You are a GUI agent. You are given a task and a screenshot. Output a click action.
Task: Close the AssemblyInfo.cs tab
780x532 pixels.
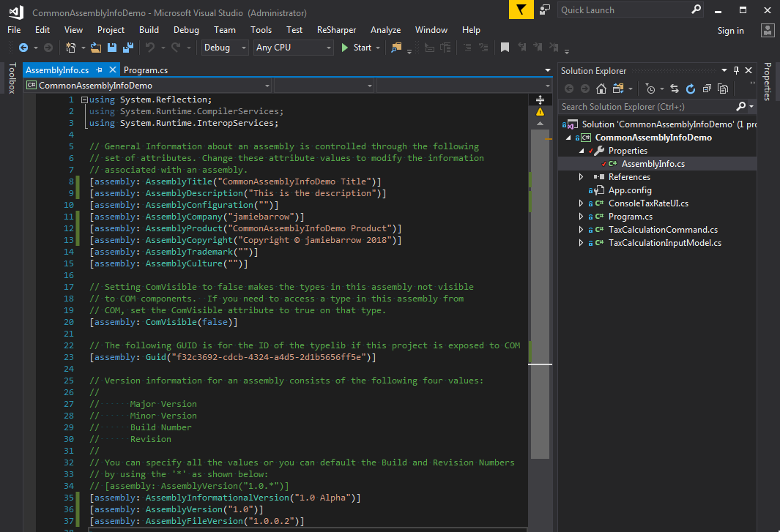(113, 70)
